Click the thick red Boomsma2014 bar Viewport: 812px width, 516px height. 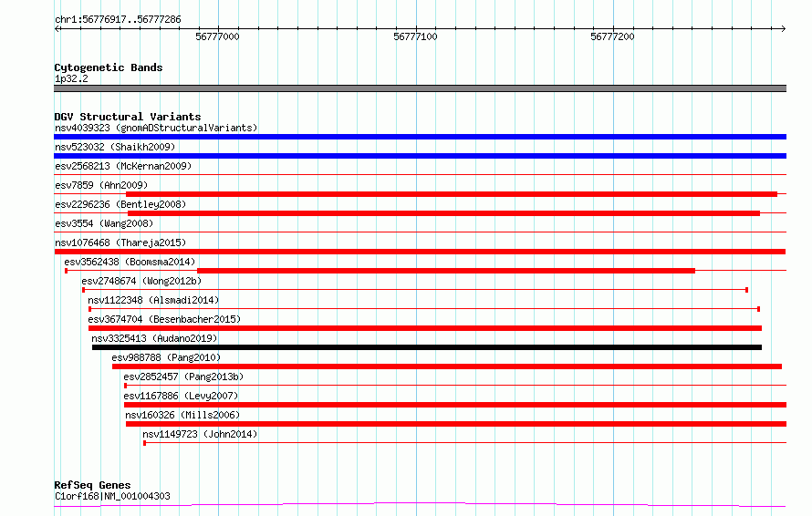click(x=446, y=271)
